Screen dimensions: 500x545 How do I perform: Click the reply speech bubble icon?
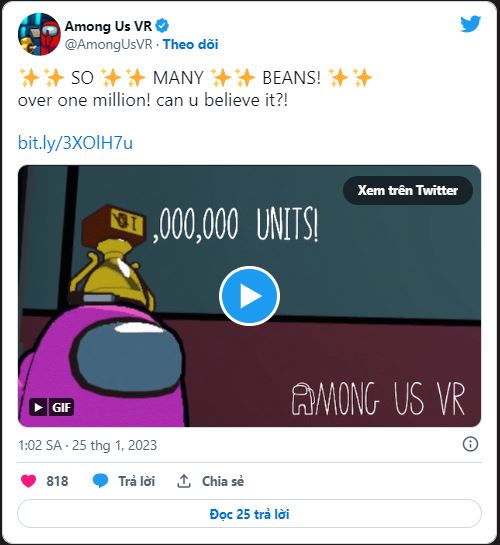(x=100, y=481)
